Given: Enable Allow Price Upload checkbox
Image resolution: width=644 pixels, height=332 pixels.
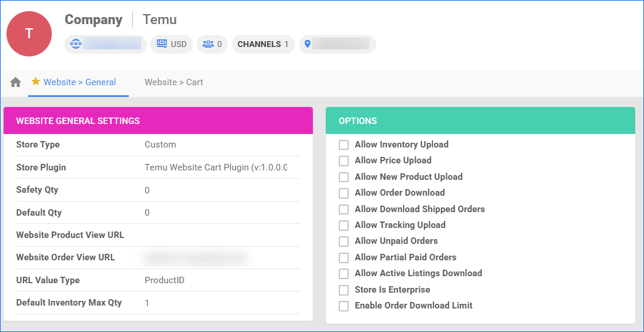Looking at the screenshot, I should 344,161.
